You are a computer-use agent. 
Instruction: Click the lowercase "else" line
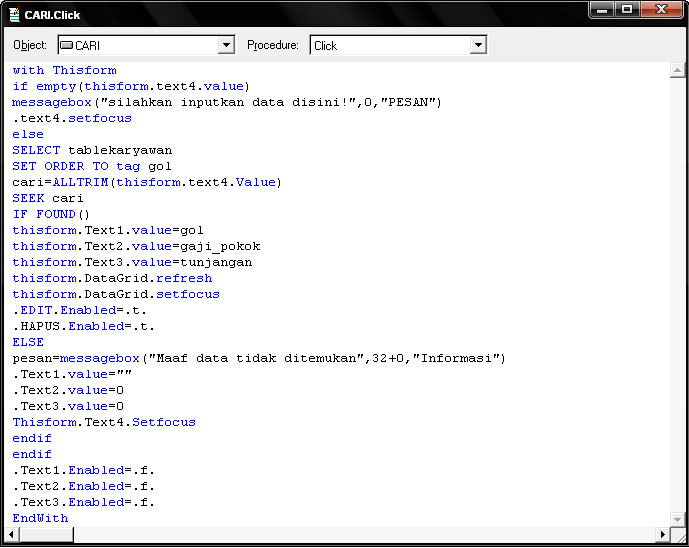click(28, 134)
